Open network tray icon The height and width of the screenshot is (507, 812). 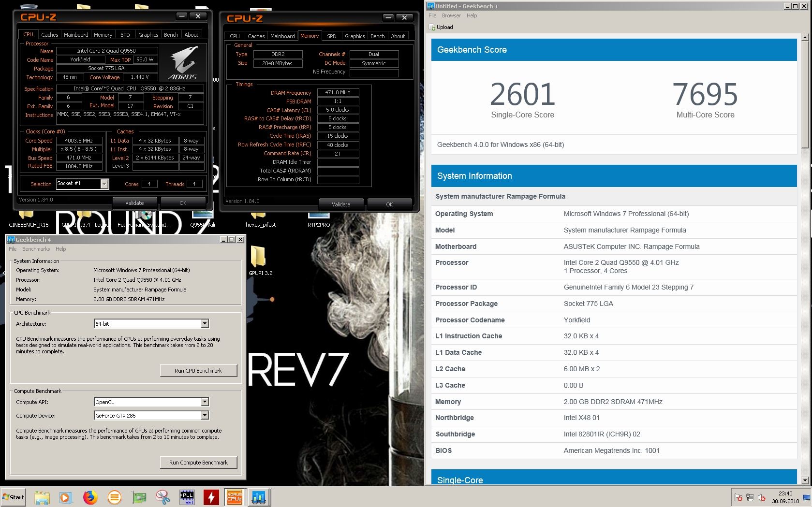[x=750, y=497]
